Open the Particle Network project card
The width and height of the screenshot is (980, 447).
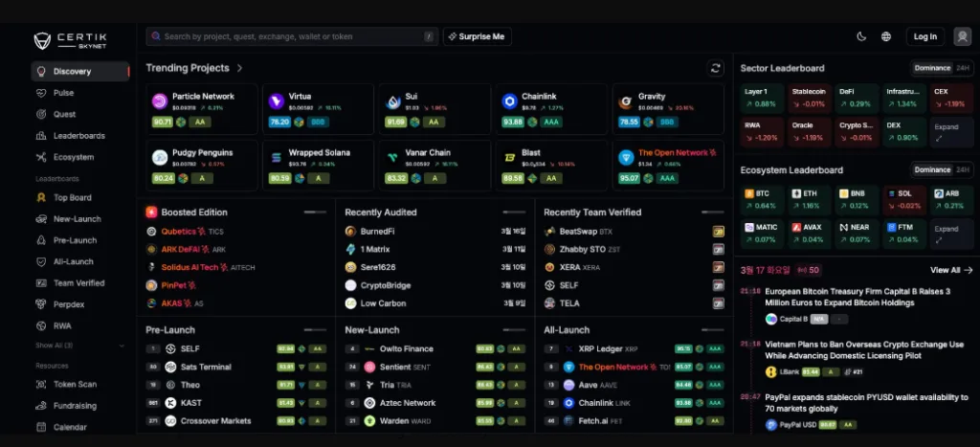pyautogui.click(x=202, y=109)
